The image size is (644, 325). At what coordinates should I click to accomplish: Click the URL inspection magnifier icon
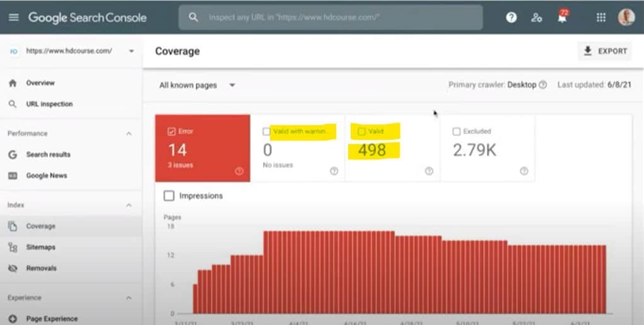tap(13, 104)
